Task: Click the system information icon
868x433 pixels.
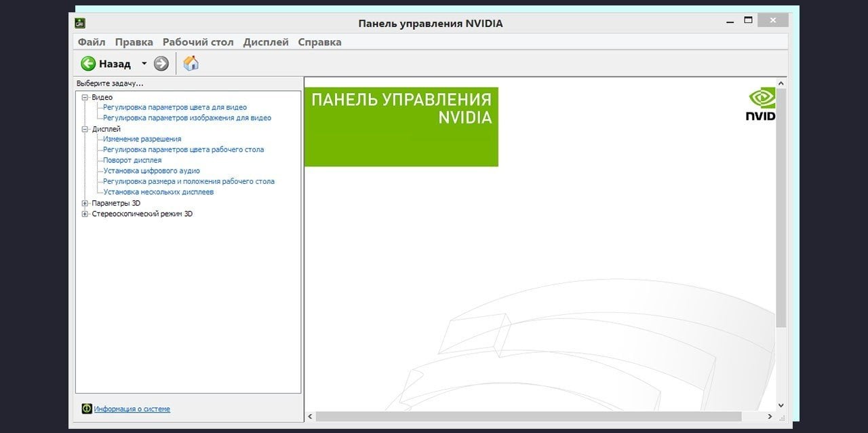Action: pos(87,409)
